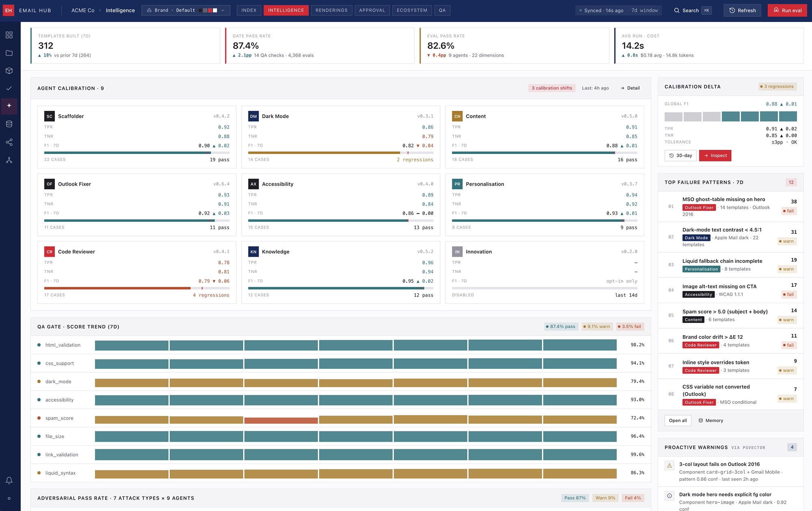
Task: Click the SC Scaffolder agent badge
Action: (49, 116)
